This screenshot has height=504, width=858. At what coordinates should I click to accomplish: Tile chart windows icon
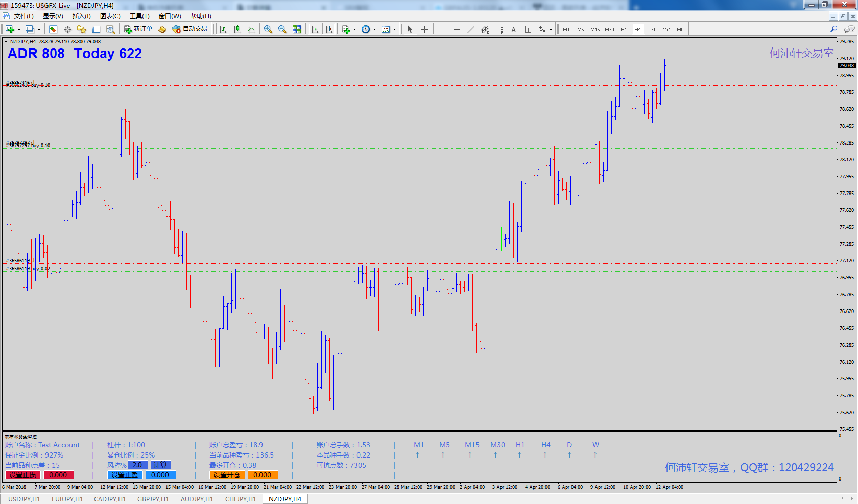coord(297,29)
